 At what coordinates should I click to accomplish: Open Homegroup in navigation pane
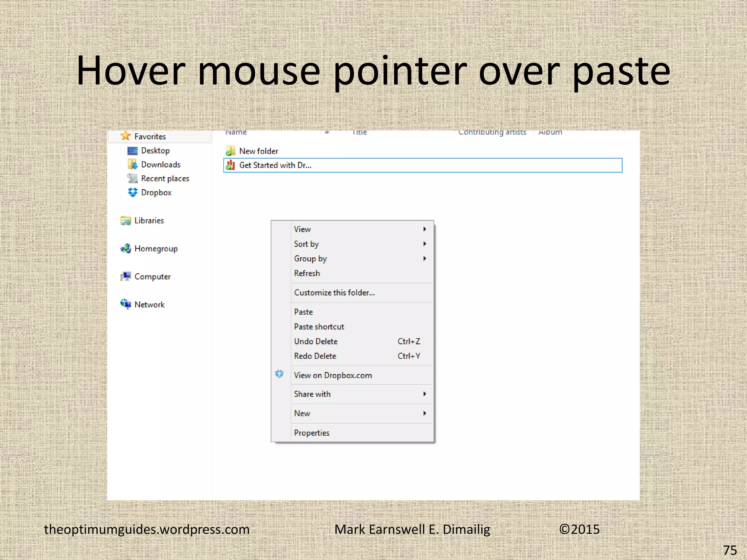156,249
